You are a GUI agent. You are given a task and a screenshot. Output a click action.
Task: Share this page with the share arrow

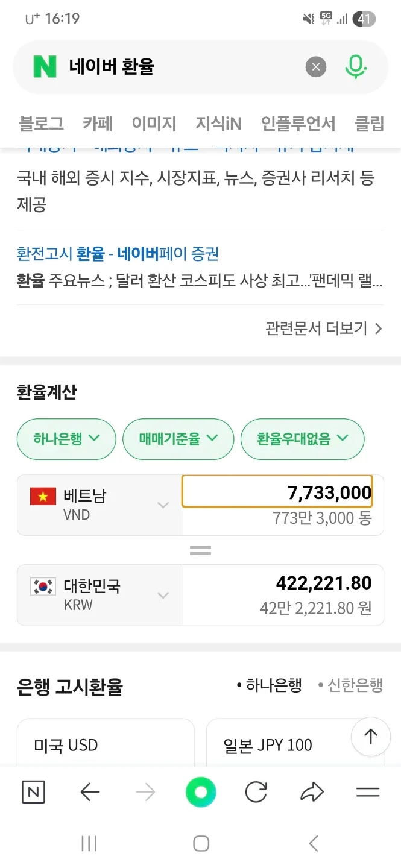point(312,792)
